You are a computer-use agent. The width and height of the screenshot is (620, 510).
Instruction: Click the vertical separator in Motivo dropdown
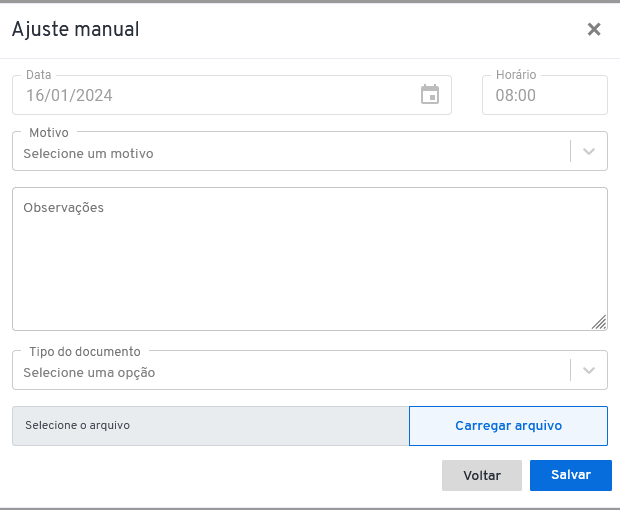click(571, 151)
